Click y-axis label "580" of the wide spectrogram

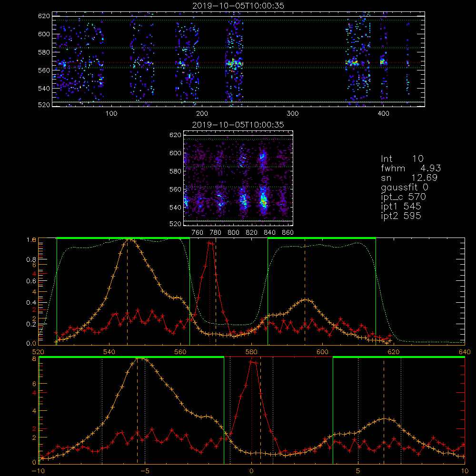pyautogui.click(x=44, y=52)
